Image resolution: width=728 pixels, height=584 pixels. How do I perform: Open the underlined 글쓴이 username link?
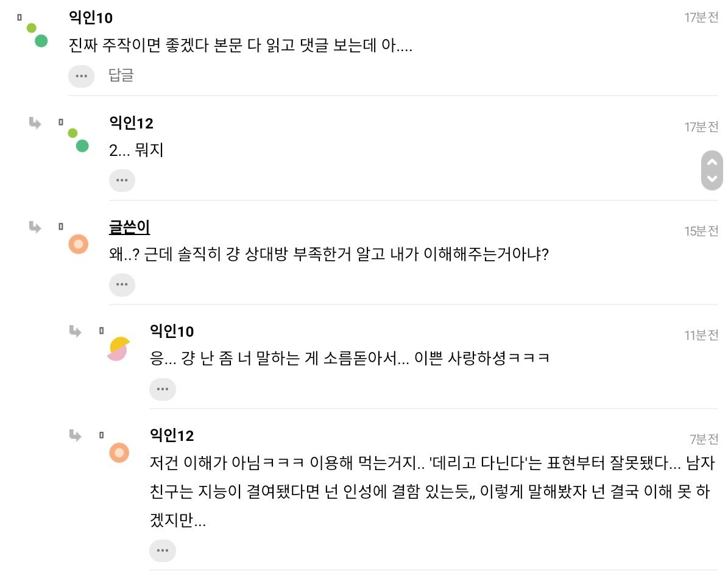point(129,227)
